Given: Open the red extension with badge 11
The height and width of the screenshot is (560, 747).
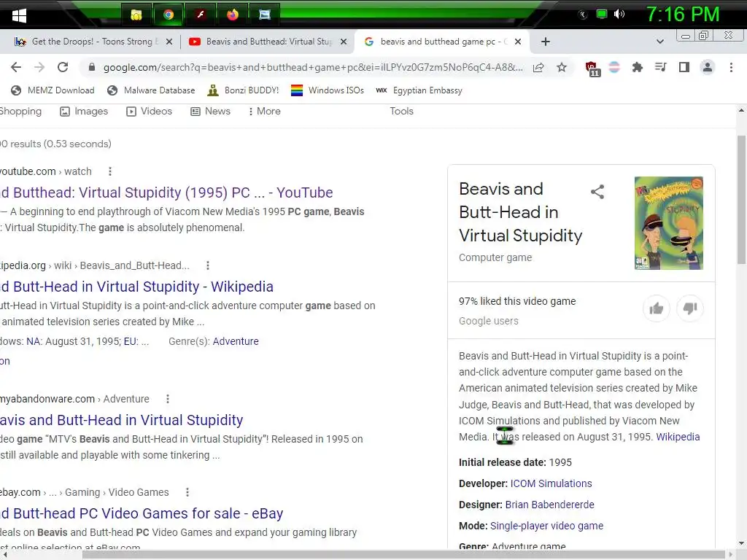Looking at the screenshot, I should (592, 68).
